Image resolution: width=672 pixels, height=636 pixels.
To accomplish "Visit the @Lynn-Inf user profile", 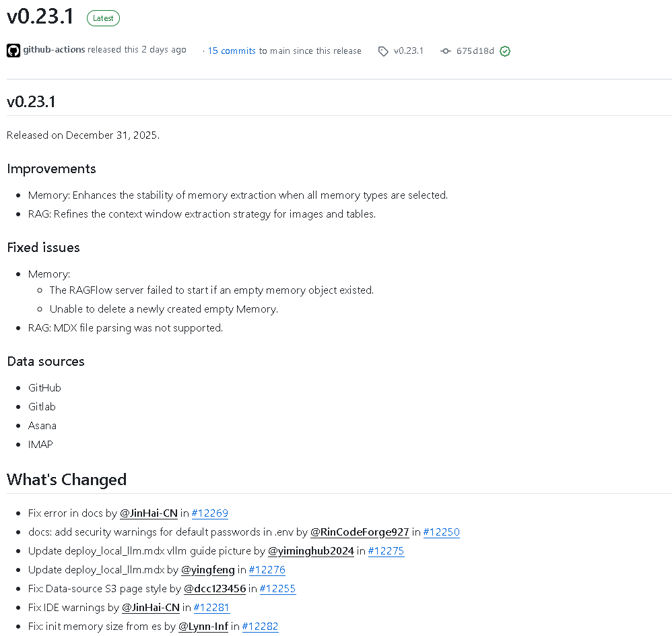I will pos(203,627).
